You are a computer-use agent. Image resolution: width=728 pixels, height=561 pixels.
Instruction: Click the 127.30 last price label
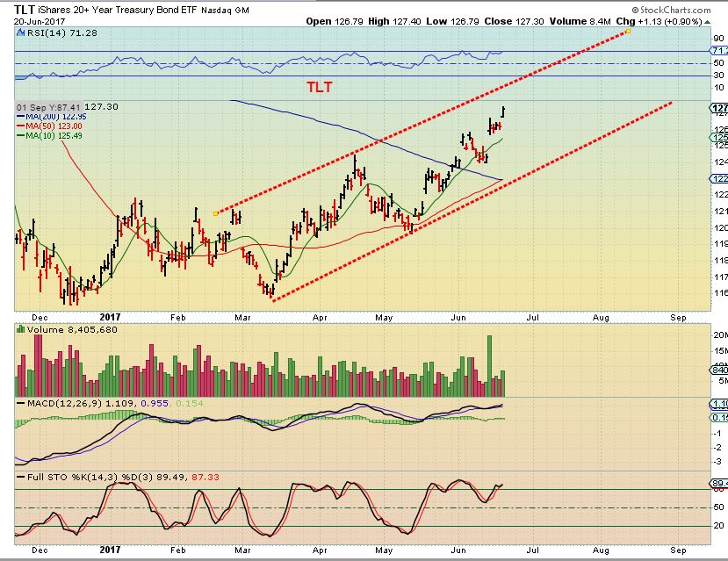[101, 107]
